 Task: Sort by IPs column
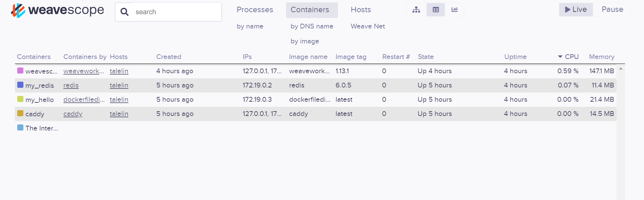coord(247,57)
